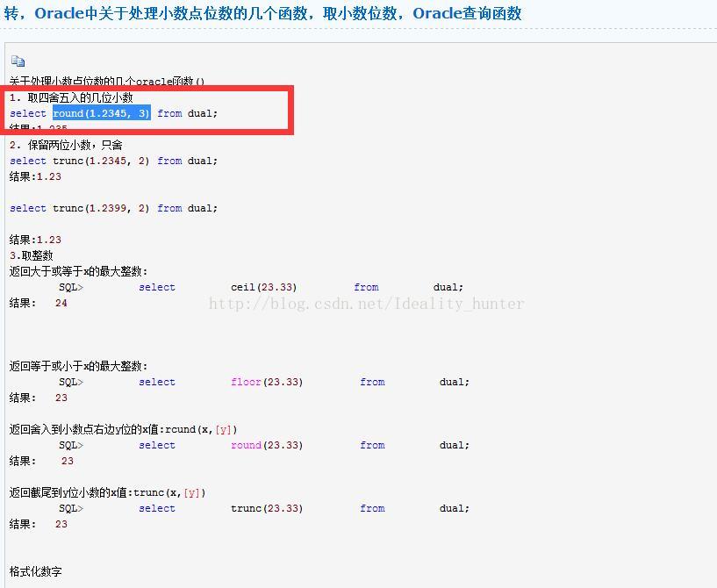Click 'SQL>' prompt on the ceil line
Screen dimensions: 717x588
point(71,287)
